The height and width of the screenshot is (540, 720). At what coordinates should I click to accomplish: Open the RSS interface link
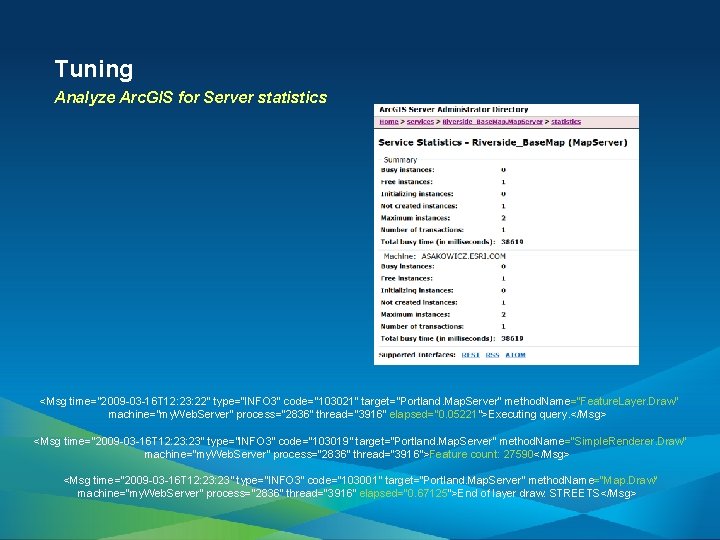point(492,355)
